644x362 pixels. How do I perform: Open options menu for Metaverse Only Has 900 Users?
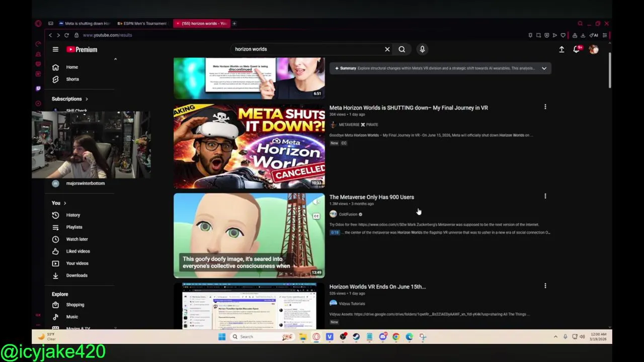[x=545, y=196]
